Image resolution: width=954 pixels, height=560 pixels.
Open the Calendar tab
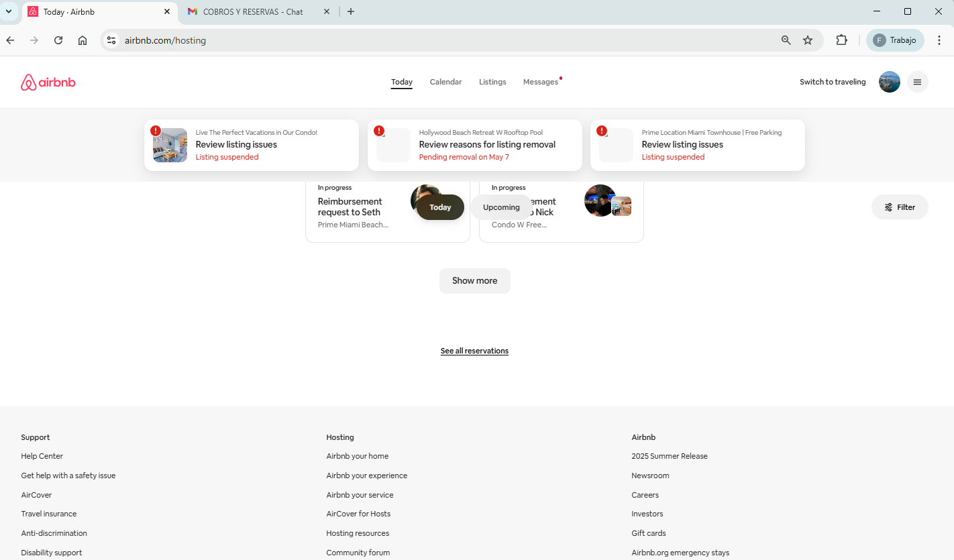445,82
